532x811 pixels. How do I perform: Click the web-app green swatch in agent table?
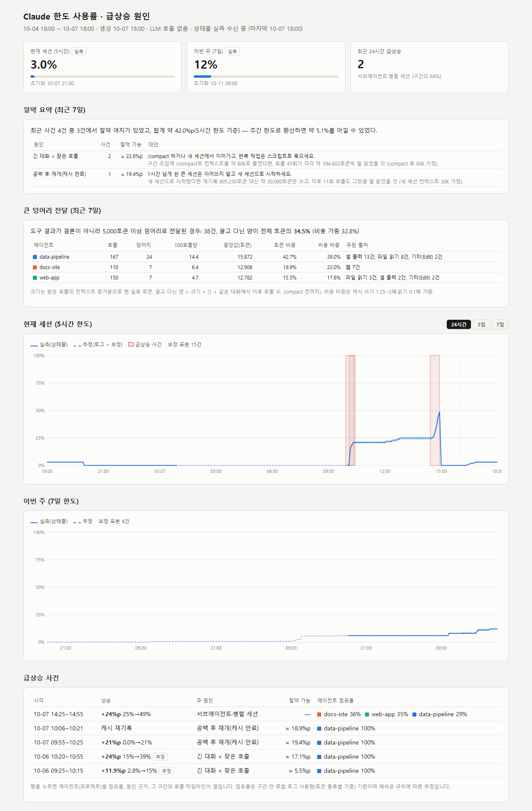pos(35,278)
